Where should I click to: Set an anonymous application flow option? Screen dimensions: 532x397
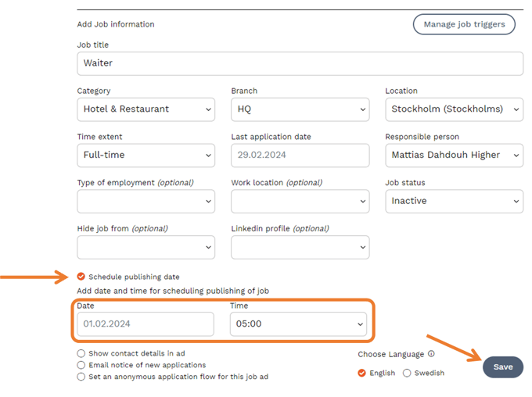click(81, 377)
